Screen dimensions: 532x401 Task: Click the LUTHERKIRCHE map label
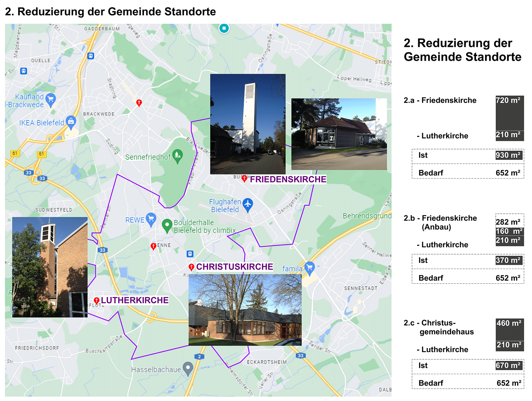[135, 300]
